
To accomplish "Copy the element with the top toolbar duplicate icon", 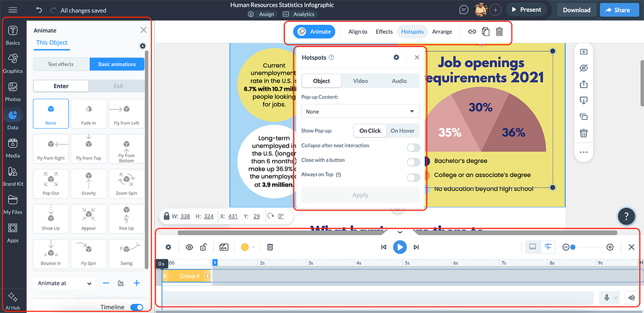I will (x=485, y=31).
